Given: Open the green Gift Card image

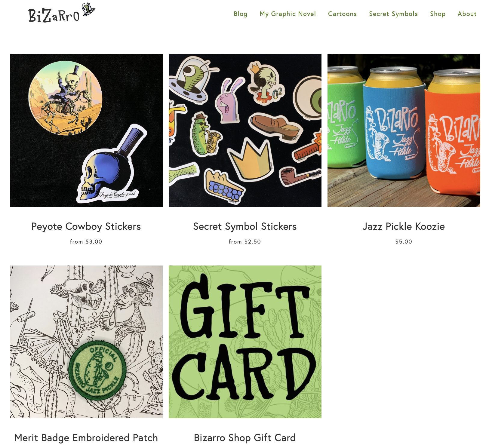Looking at the screenshot, I should pos(245,342).
